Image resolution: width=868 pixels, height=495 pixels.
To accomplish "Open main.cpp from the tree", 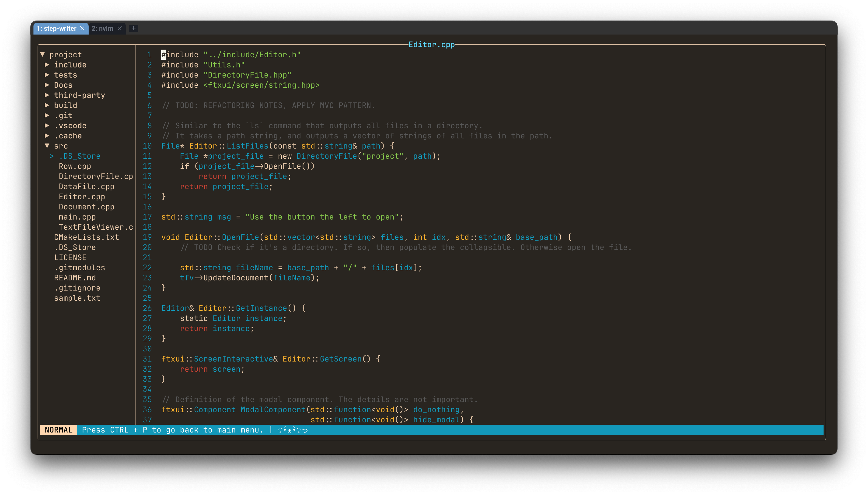I will click(77, 217).
